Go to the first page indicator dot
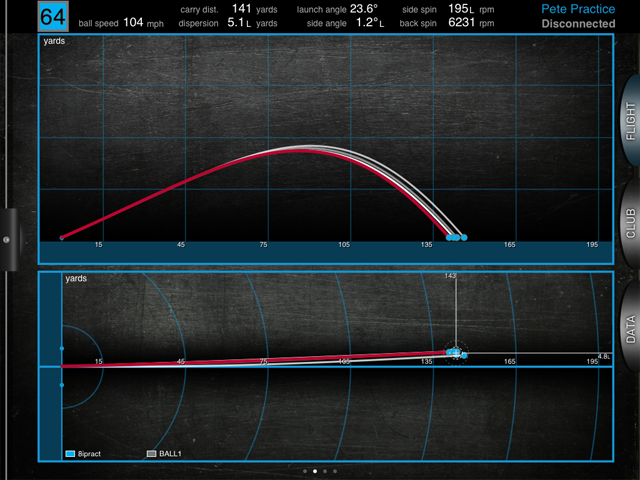This screenshot has width=640, height=480. coord(304,470)
